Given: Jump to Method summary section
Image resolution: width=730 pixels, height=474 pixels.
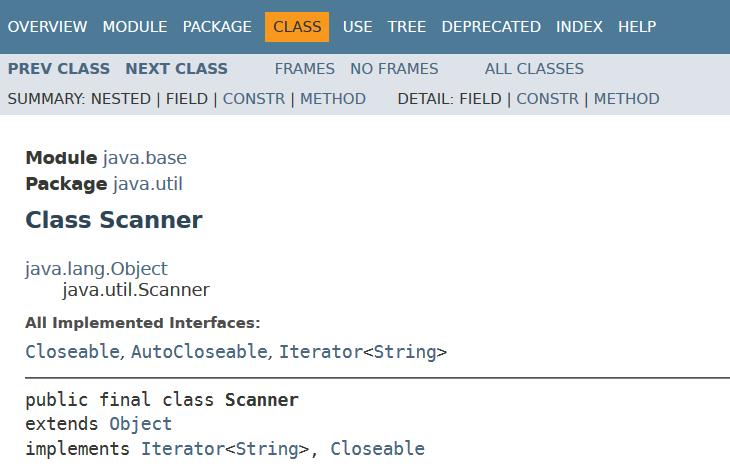Looking at the screenshot, I should 333,99.
